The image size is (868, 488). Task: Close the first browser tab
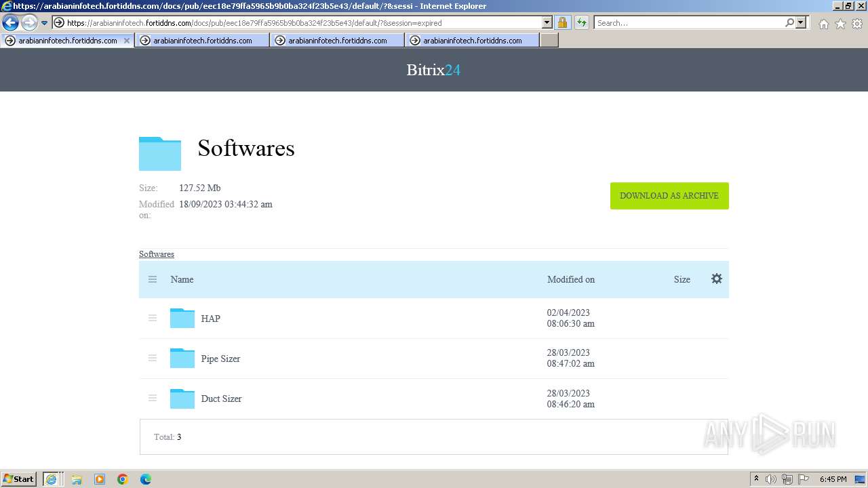coord(126,41)
